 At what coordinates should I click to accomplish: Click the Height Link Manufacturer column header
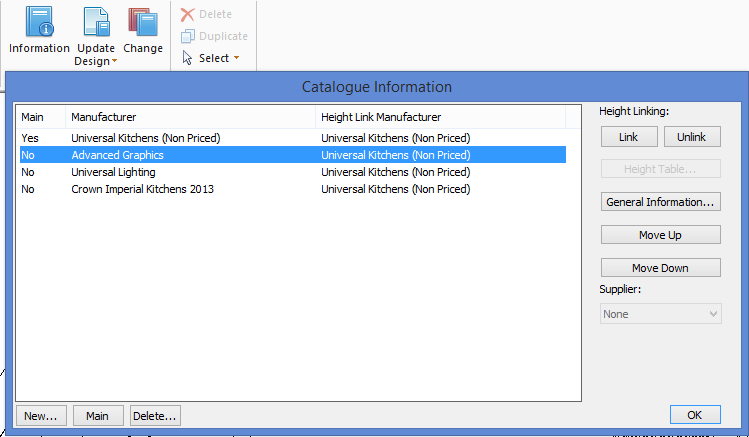[440, 117]
